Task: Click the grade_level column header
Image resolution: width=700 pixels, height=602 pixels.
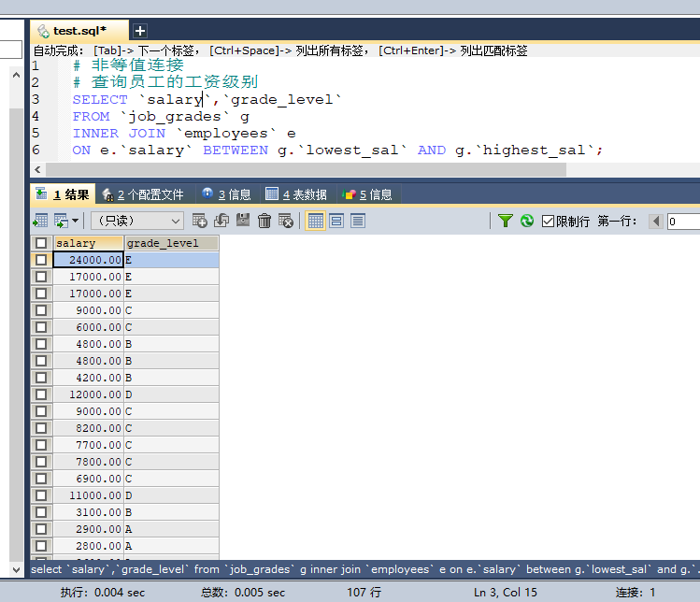Action: coord(171,243)
